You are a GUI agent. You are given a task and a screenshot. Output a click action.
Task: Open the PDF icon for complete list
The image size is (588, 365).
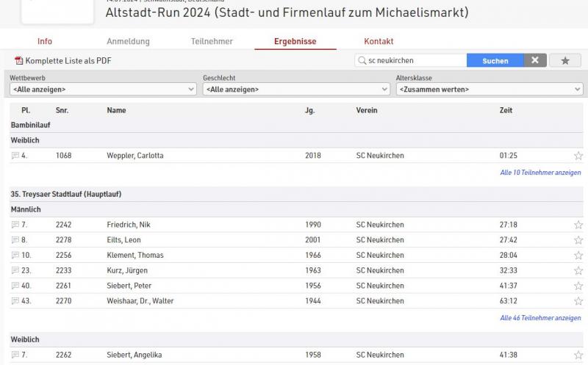19,61
